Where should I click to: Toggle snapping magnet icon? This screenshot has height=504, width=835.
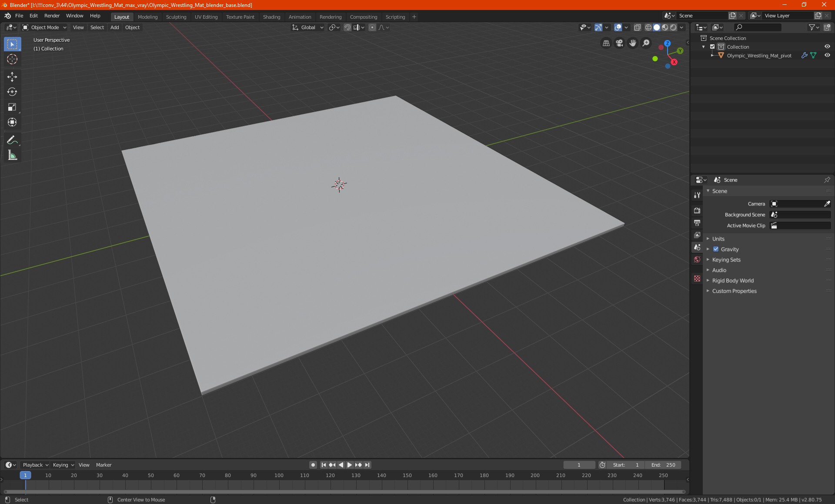[347, 27]
